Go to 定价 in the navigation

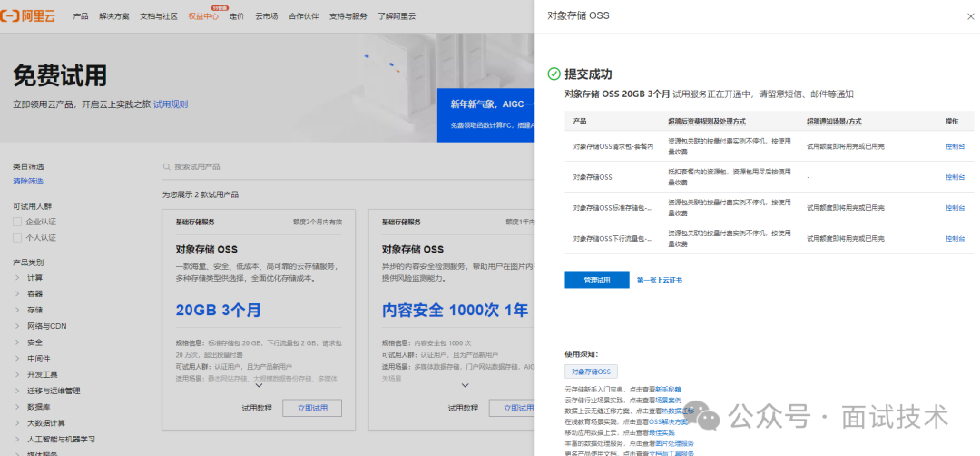tap(237, 16)
